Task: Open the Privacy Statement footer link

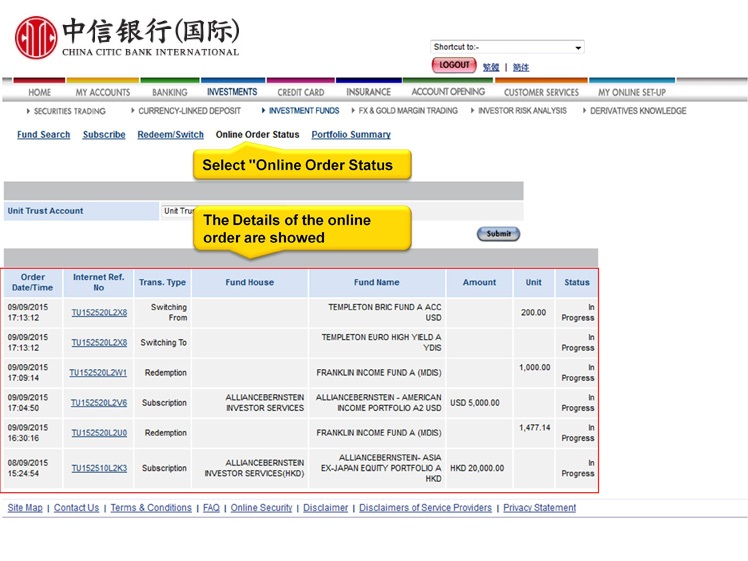Action: [540, 508]
